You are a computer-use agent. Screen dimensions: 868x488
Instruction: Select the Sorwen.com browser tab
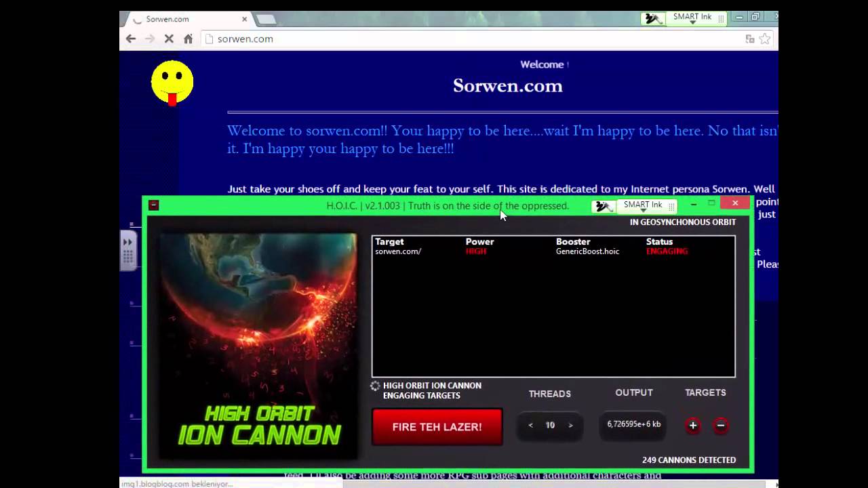pyautogui.click(x=189, y=19)
